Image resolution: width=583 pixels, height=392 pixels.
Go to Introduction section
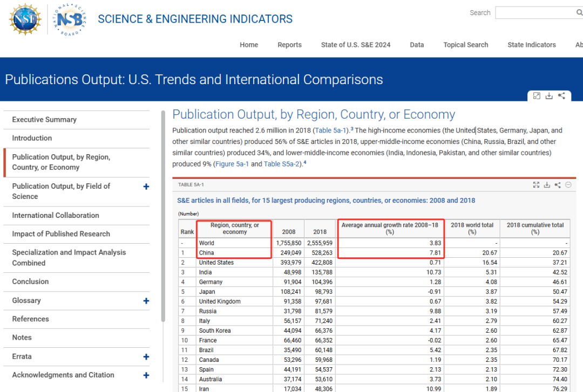coord(32,138)
